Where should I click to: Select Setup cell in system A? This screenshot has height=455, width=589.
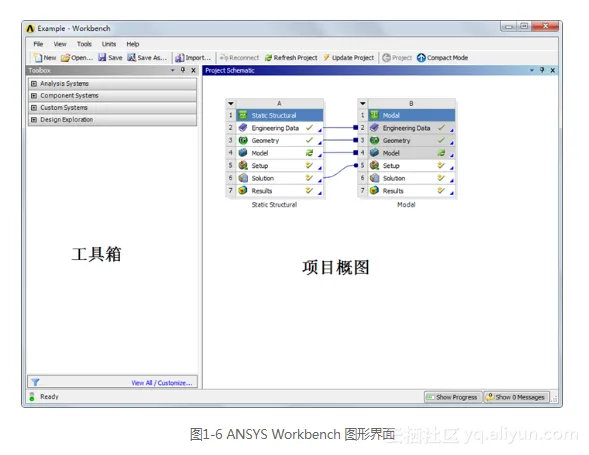[279, 166]
